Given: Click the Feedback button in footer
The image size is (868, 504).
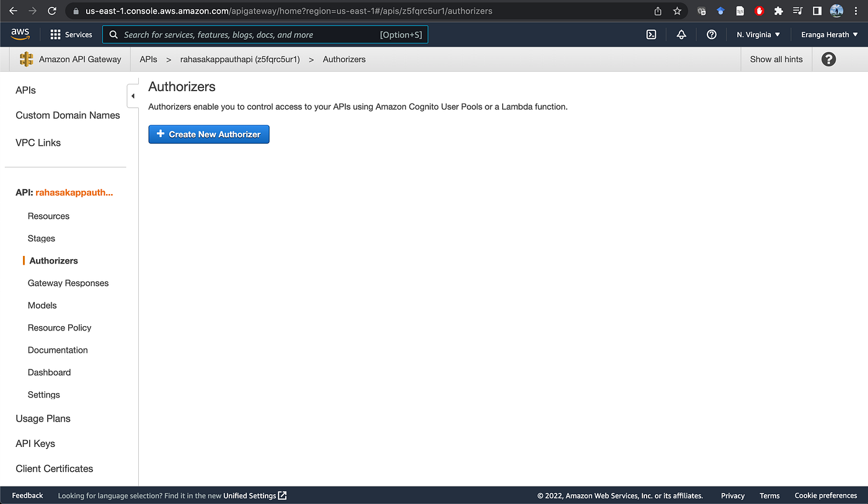Looking at the screenshot, I should click(x=27, y=495).
